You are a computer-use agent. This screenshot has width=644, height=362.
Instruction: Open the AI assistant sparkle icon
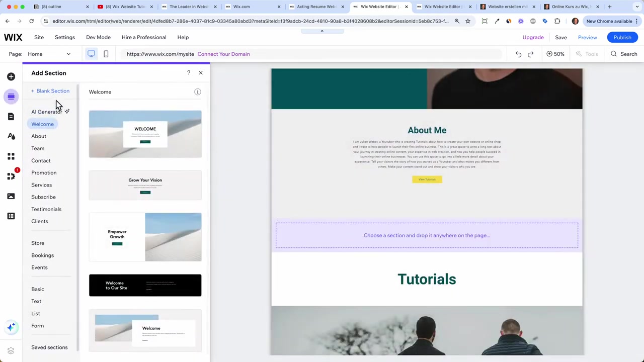tap(11, 327)
